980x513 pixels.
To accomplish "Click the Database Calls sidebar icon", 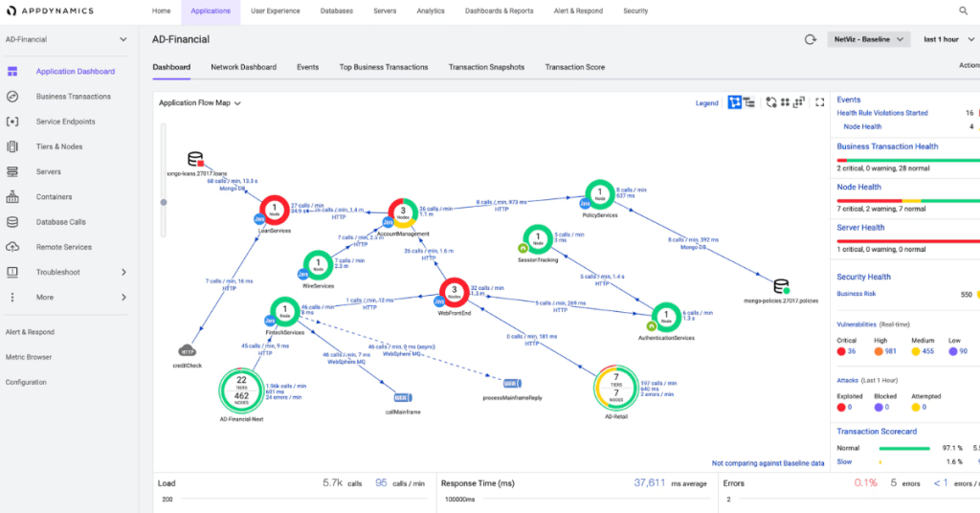I will point(12,222).
